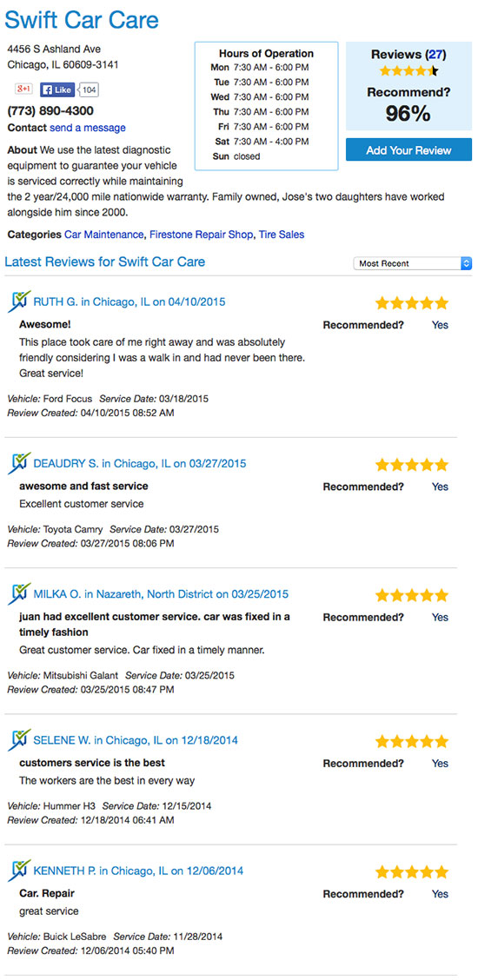Click the sort dropdown's blue arrow stepper
Viewport: 478px width, 980px height.
466,264
